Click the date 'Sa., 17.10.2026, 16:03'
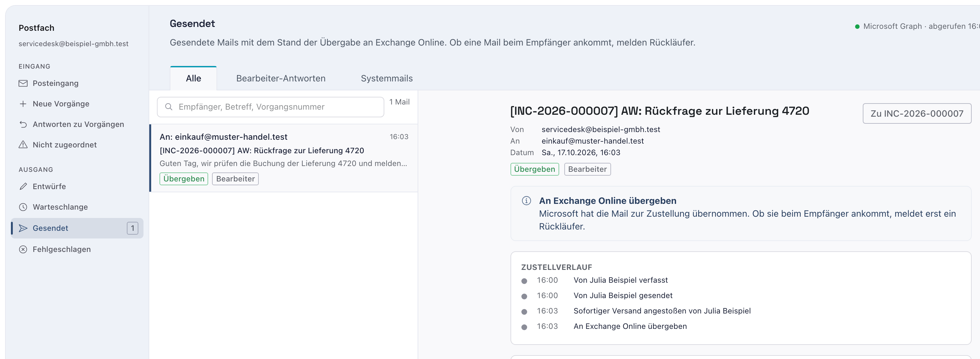The image size is (980, 359). 581,153
